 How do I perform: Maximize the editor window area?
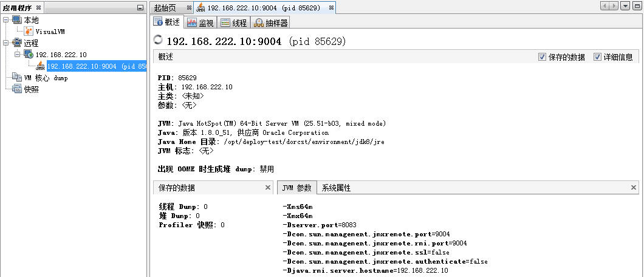pyautogui.click(x=636, y=5)
